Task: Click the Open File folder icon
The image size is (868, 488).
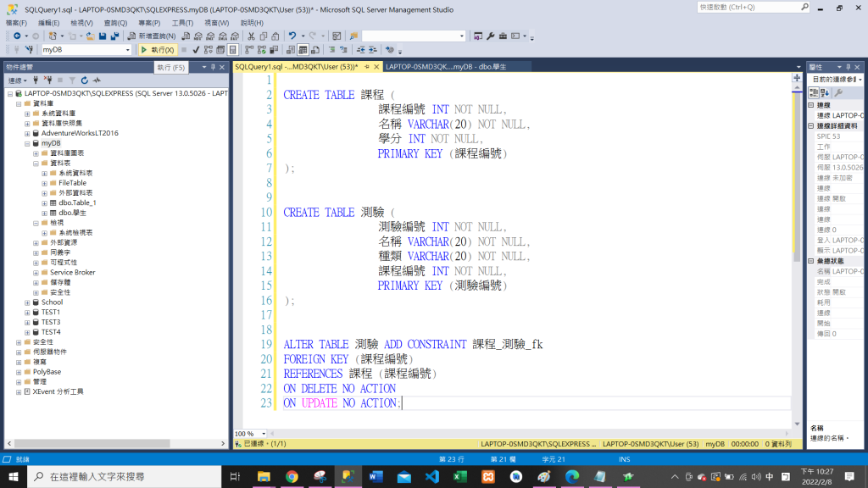Action: point(90,36)
